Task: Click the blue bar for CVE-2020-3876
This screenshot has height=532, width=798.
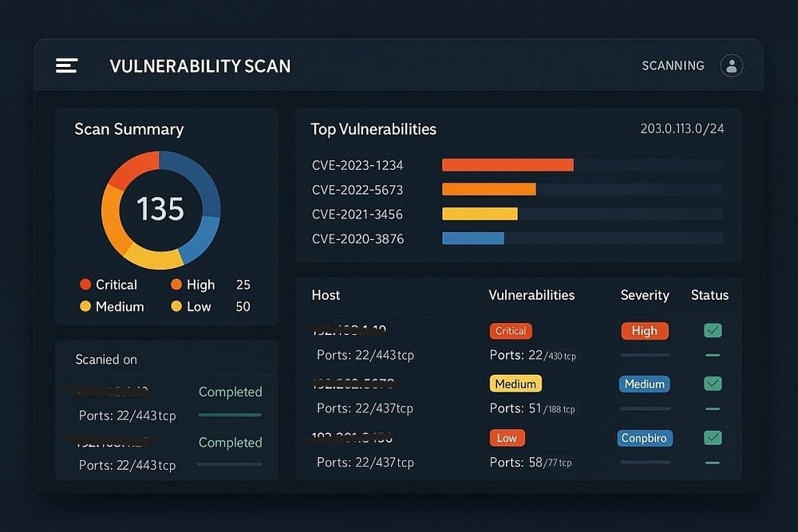Action: pyautogui.click(x=473, y=238)
